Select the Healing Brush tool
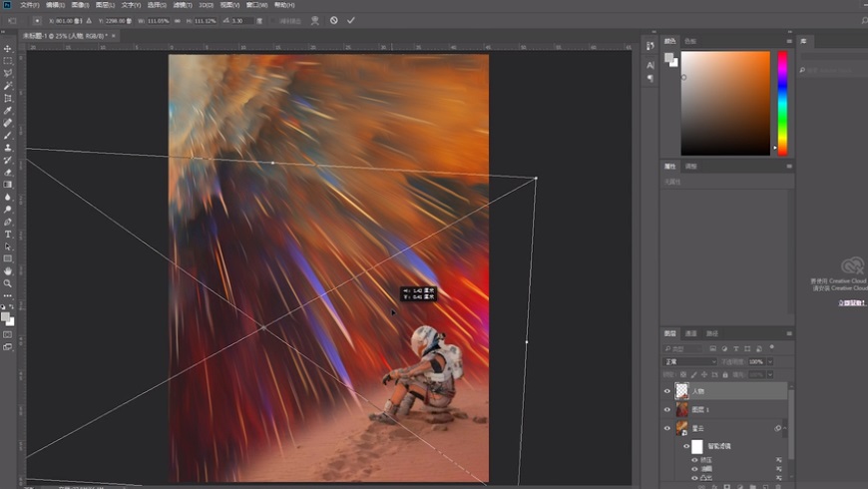The height and width of the screenshot is (489, 868). (x=8, y=123)
